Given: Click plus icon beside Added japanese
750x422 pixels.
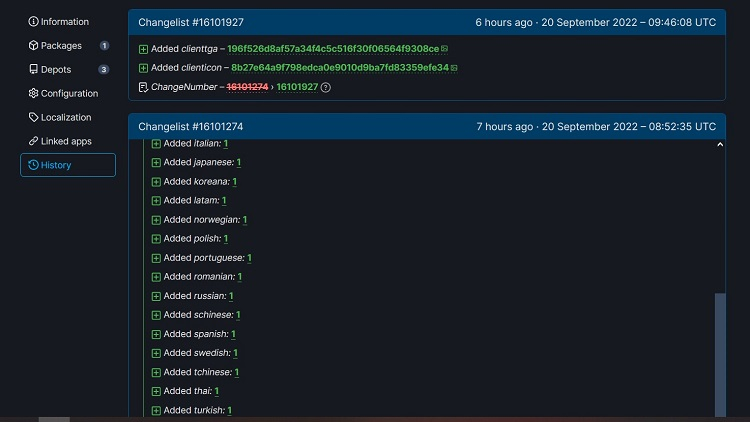Looking at the screenshot, I should tap(156, 162).
